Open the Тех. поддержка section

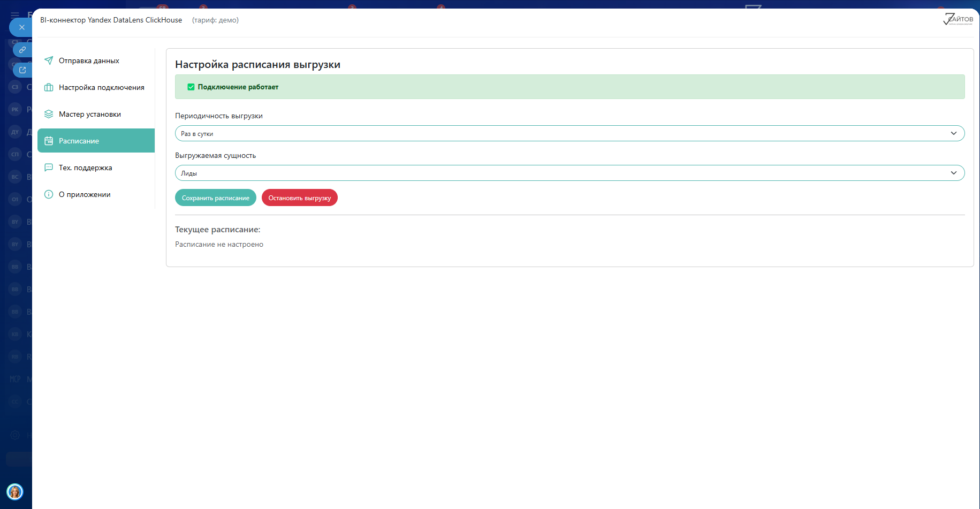click(x=96, y=168)
